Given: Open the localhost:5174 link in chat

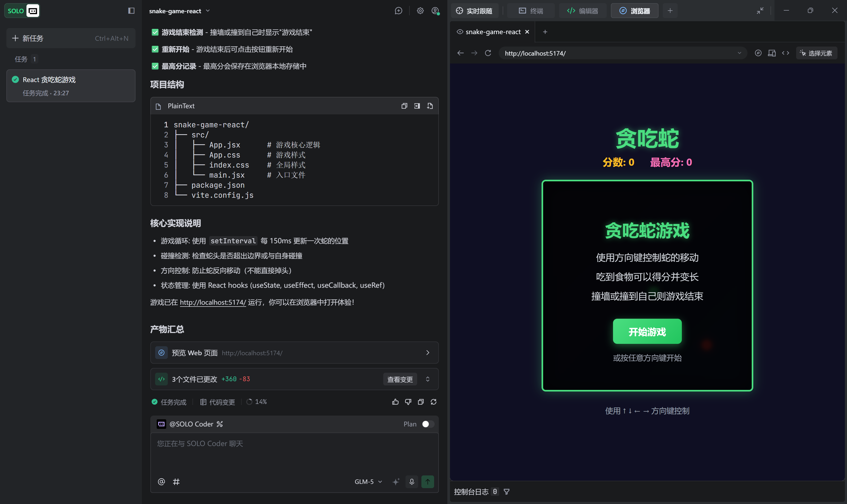Looking at the screenshot, I should click(213, 302).
